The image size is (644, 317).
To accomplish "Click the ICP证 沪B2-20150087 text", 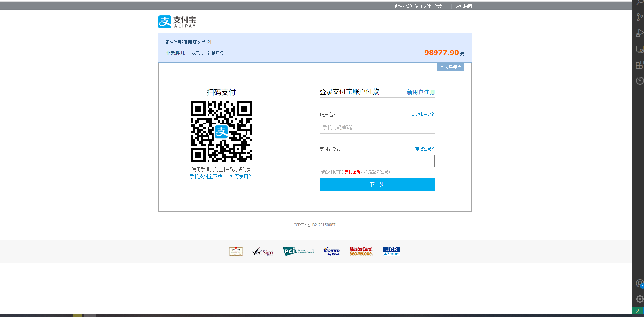I will point(315,225).
